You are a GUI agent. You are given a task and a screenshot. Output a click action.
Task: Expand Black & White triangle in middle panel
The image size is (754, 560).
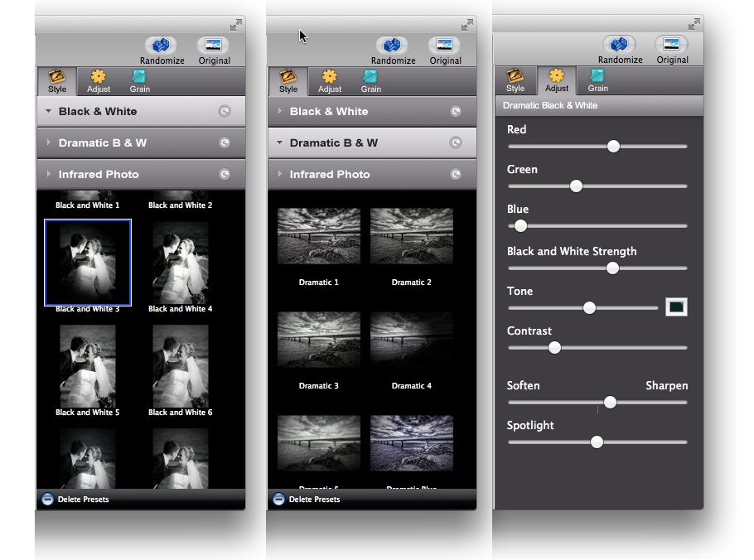click(x=280, y=111)
